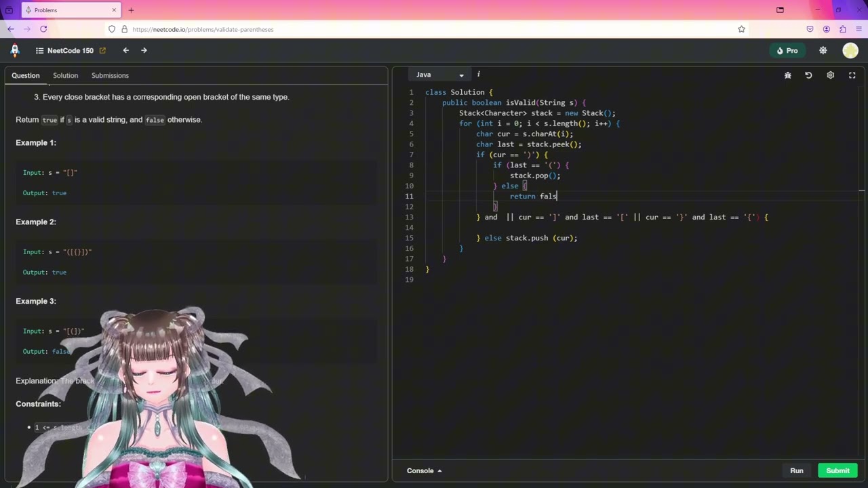Click the NeetCode rocket logo

pyautogui.click(x=15, y=50)
